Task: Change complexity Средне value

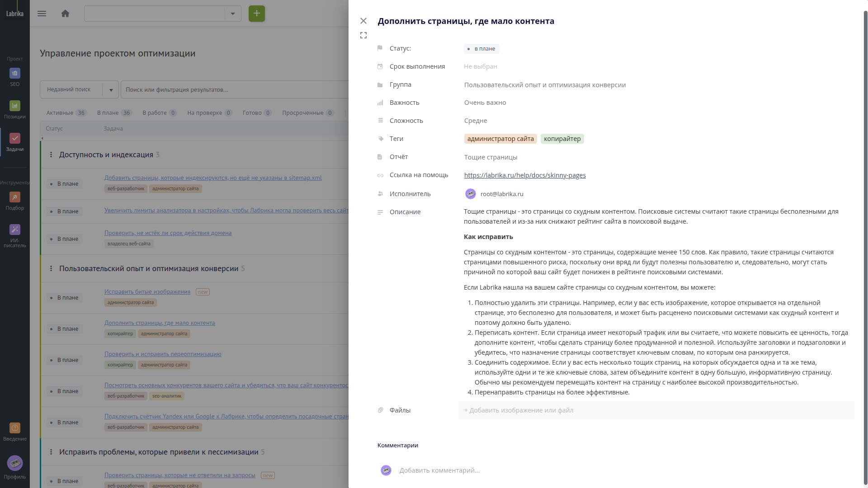Action: pos(476,121)
